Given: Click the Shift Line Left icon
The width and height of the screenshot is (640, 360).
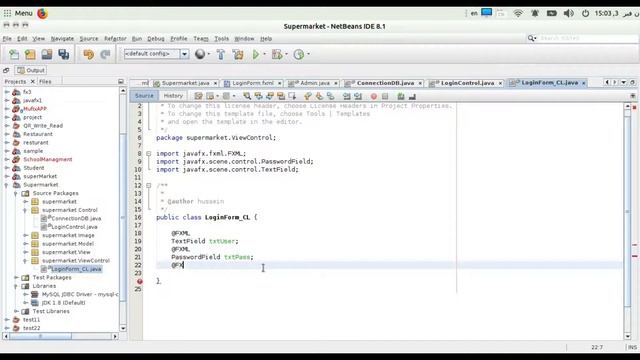Looking at the screenshot, I should point(347,96).
